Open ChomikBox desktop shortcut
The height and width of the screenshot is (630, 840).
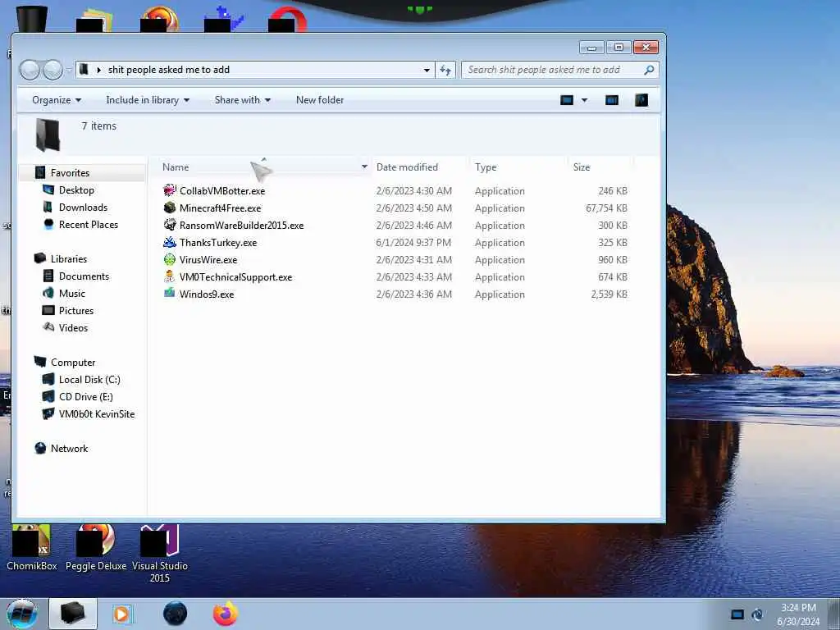point(32,548)
